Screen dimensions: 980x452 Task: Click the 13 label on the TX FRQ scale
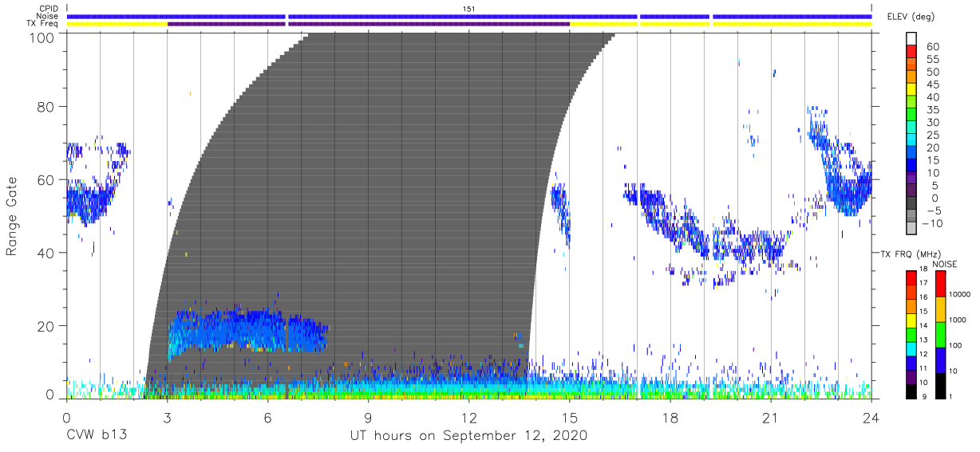[923, 340]
